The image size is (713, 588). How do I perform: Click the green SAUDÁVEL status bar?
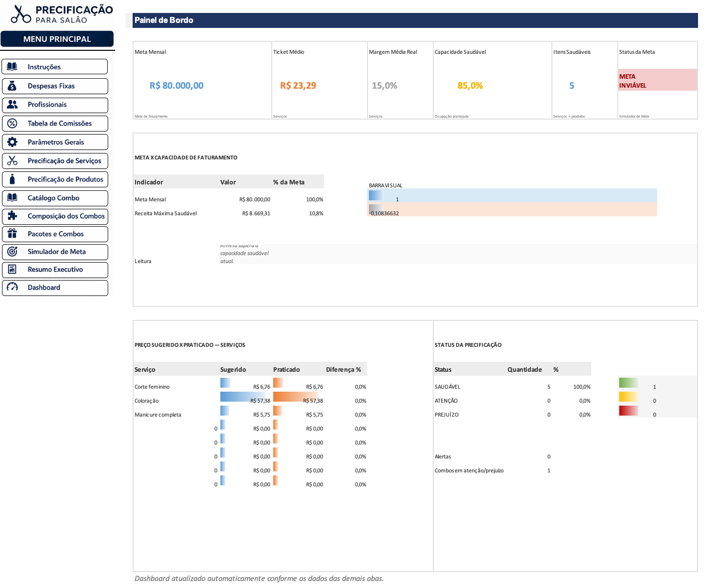[628, 383]
